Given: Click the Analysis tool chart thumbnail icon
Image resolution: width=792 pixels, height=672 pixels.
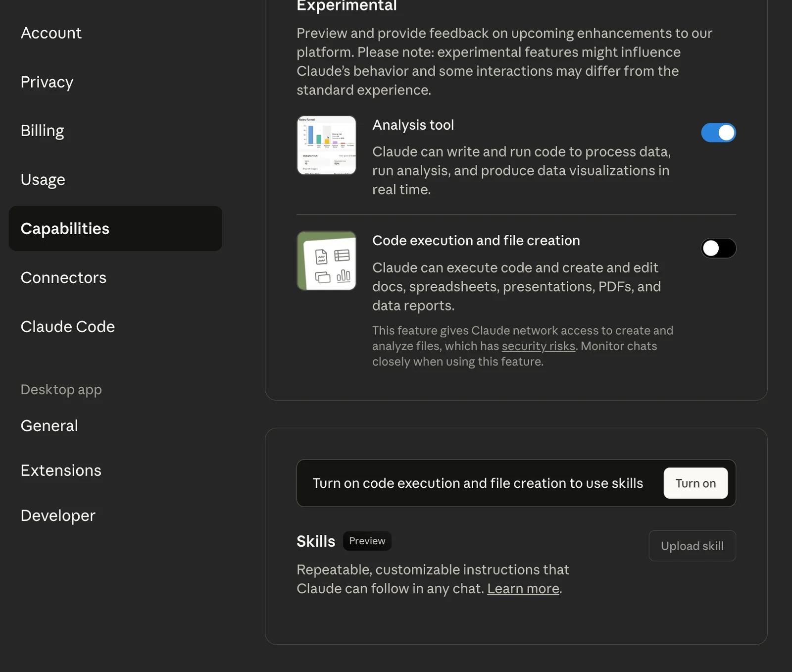Looking at the screenshot, I should 326,145.
